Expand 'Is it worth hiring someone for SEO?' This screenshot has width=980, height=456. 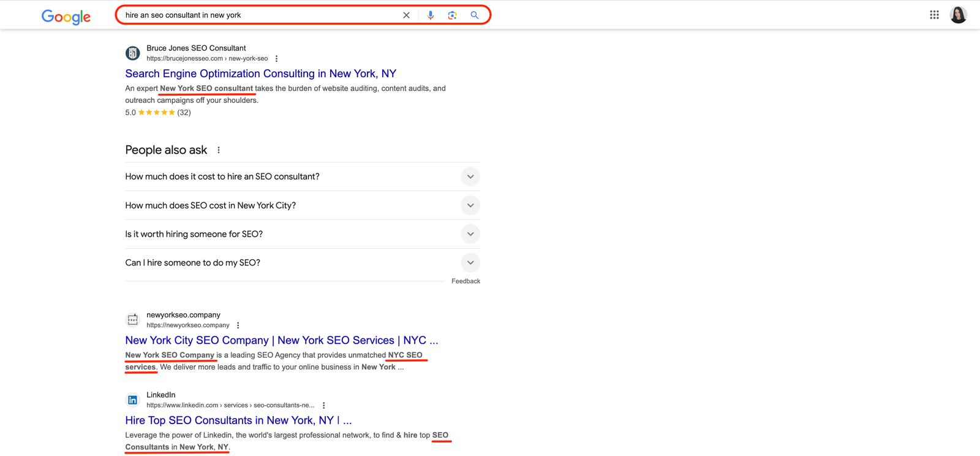pos(303,234)
